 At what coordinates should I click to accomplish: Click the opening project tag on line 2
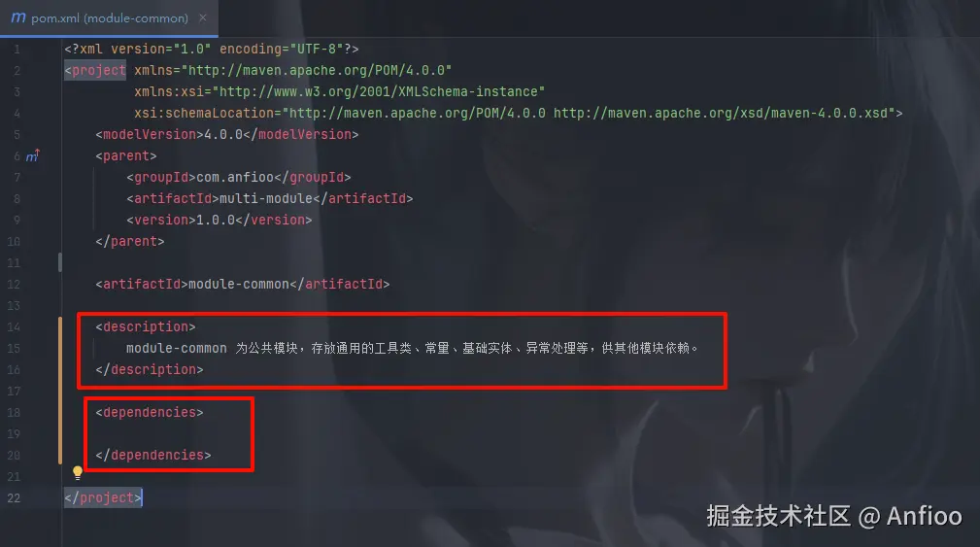[95, 70]
